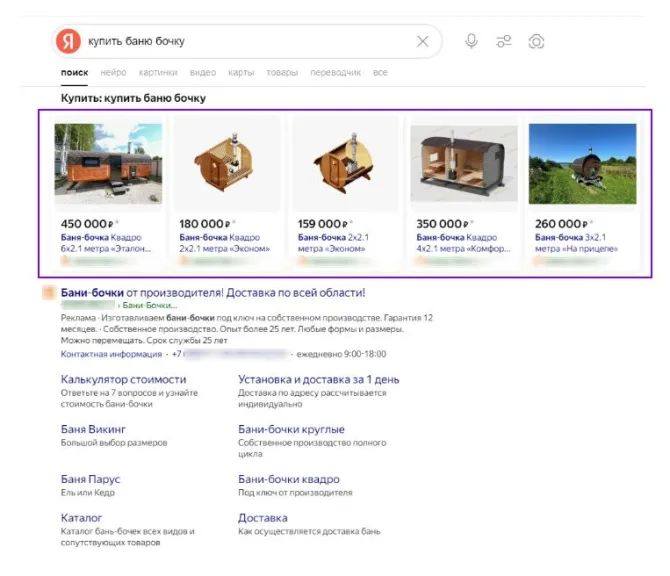Click 'Большой выбор размеров' description text
This screenshot has height=576, width=670.
(x=114, y=443)
